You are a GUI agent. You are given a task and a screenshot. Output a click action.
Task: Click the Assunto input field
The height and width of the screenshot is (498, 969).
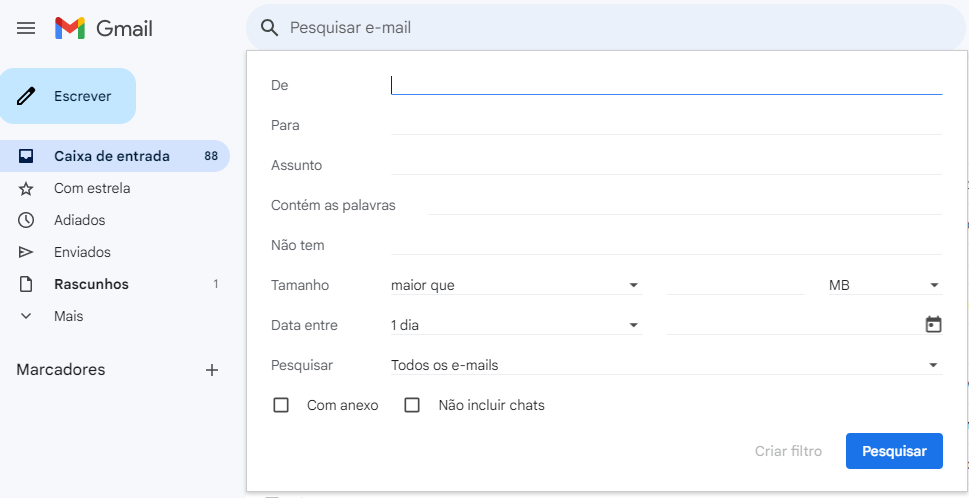(x=666, y=165)
